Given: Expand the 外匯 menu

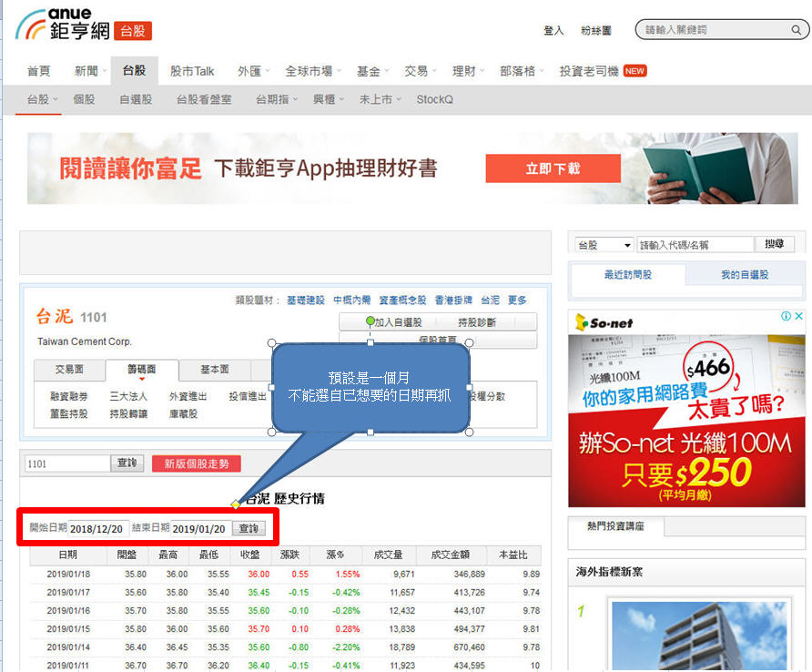Looking at the screenshot, I should (253, 71).
